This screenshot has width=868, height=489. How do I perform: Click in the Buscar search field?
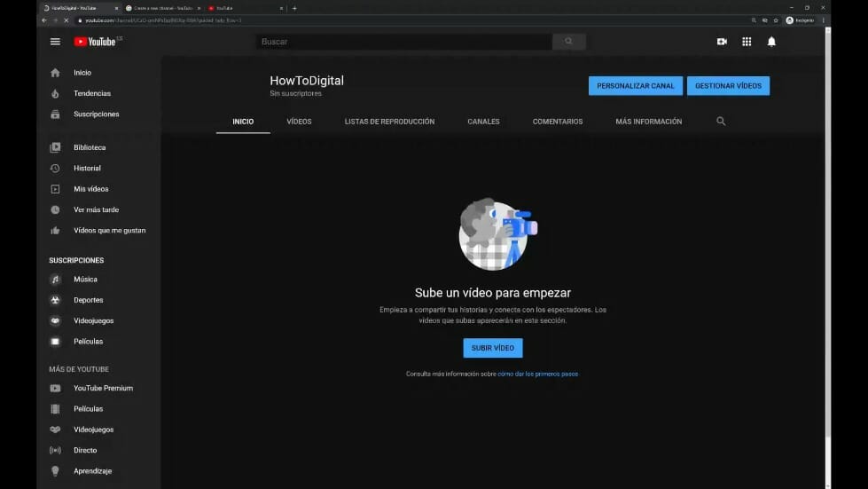click(x=403, y=42)
